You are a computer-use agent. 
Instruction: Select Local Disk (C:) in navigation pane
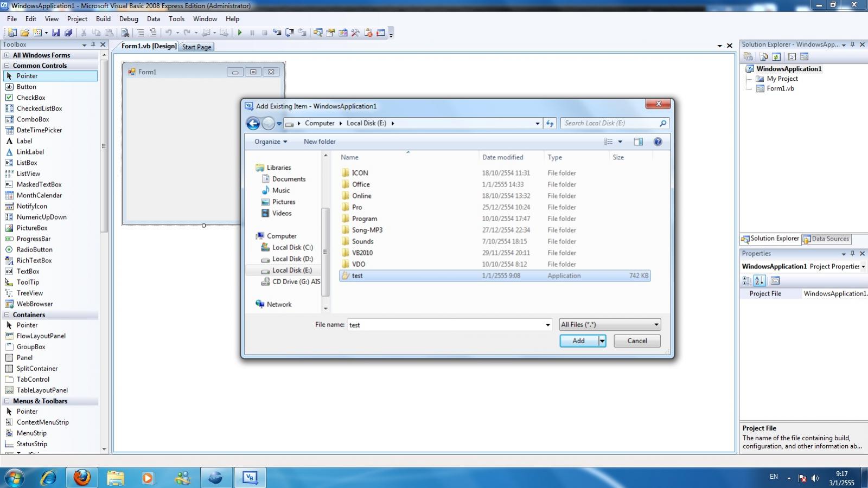pos(292,247)
